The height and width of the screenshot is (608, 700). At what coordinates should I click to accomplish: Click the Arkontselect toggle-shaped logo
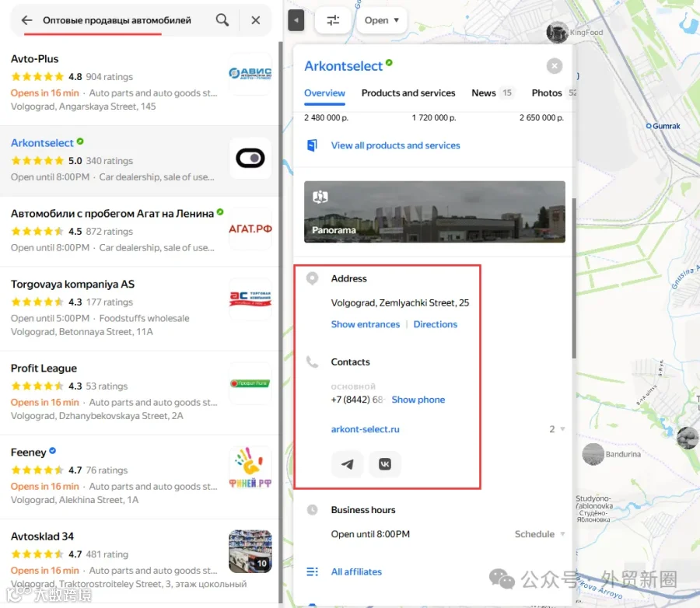coord(250,158)
